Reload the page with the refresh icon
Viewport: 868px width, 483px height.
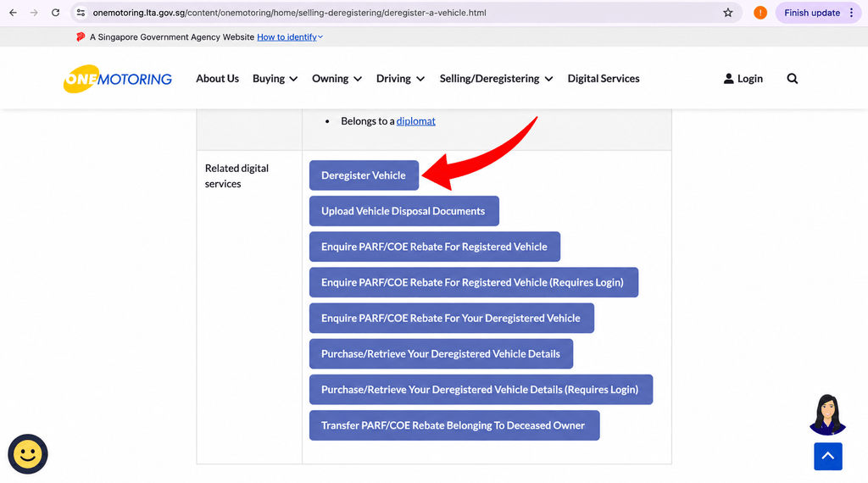55,13
